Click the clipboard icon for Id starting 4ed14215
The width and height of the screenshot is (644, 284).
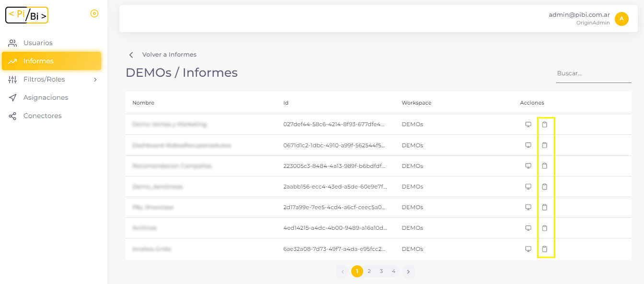point(546,228)
